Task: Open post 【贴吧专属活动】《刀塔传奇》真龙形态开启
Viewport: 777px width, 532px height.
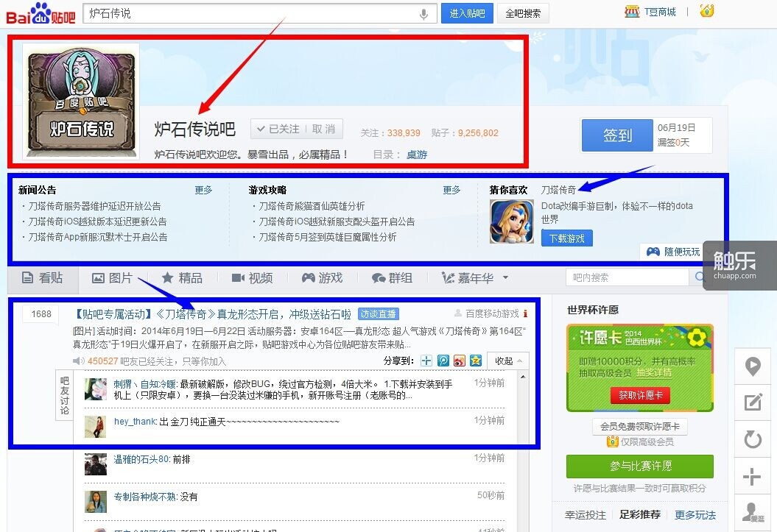Action: pyautogui.click(x=212, y=314)
